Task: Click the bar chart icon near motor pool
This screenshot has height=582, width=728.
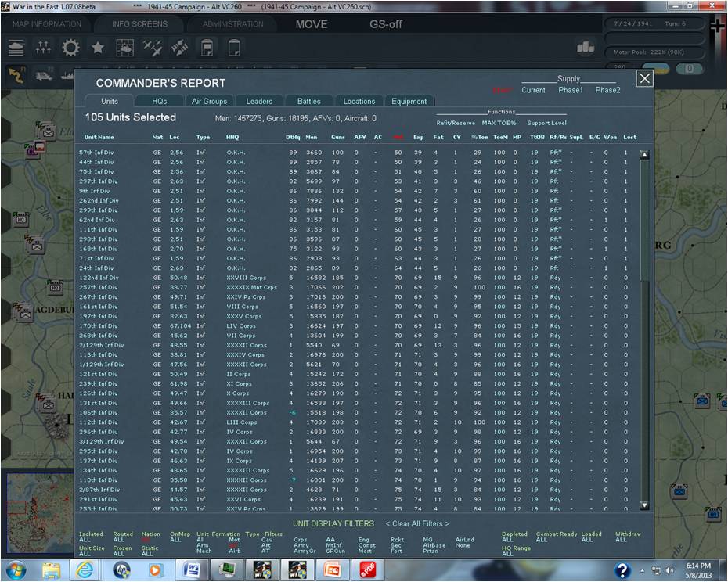Action: [586, 48]
